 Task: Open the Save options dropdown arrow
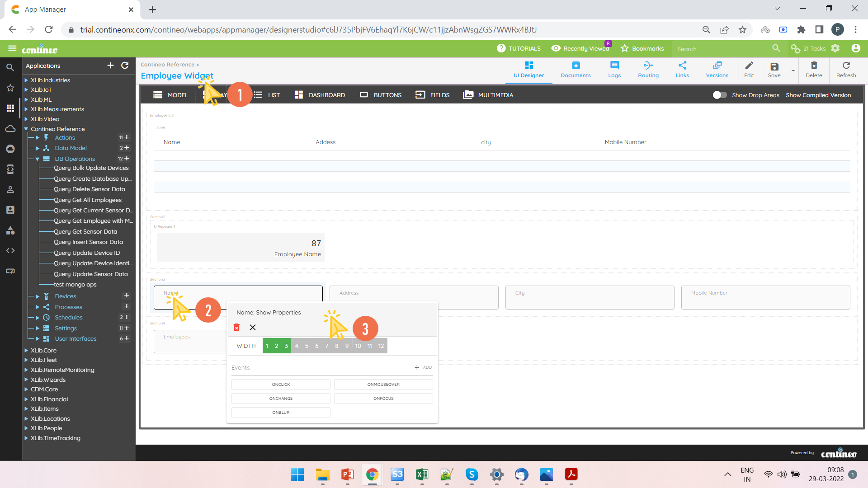pyautogui.click(x=793, y=70)
